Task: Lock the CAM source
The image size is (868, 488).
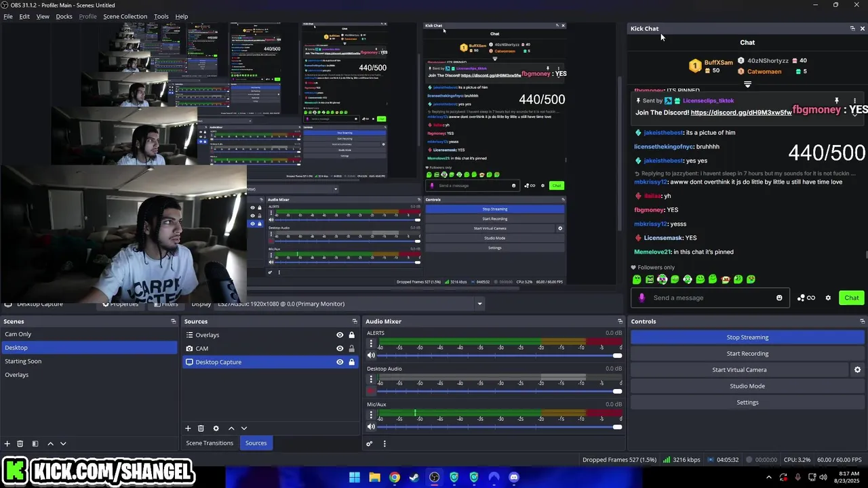Action: click(351, 348)
